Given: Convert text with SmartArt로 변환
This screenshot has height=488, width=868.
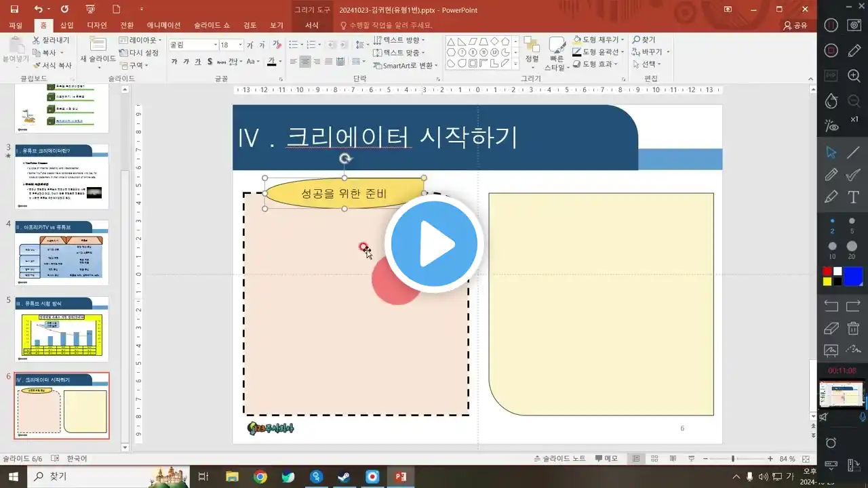Looking at the screenshot, I should pyautogui.click(x=406, y=66).
